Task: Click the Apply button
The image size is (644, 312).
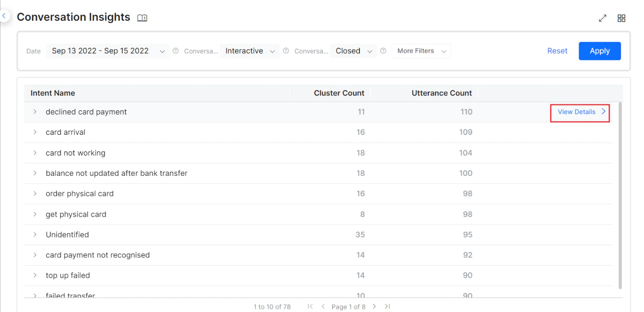Action: click(x=599, y=51)
